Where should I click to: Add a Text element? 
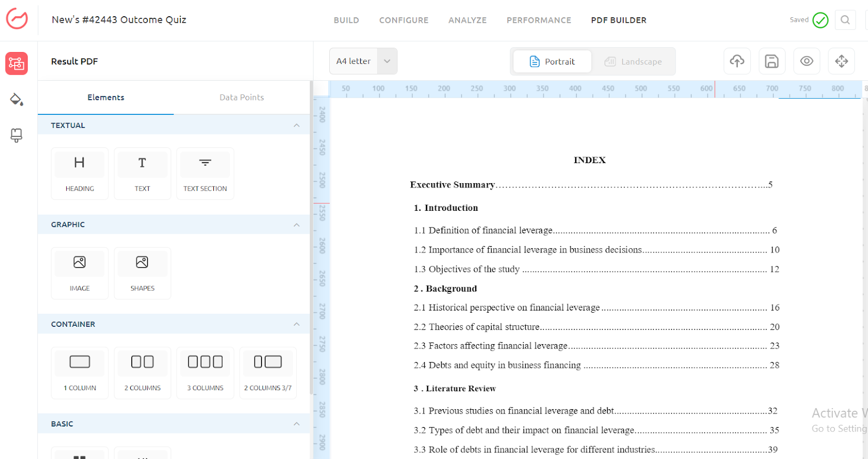142,173
